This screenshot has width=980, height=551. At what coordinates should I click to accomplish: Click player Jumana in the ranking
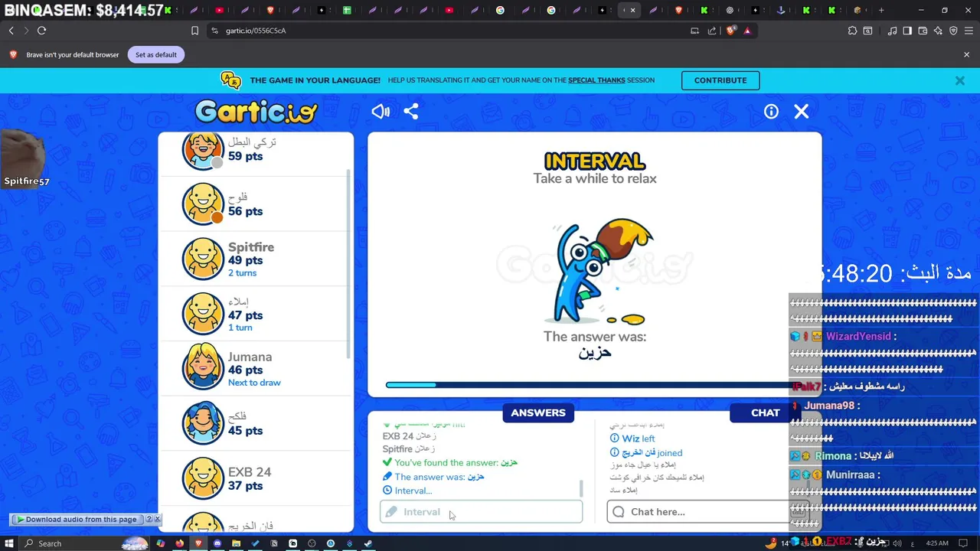pos(256,368)
